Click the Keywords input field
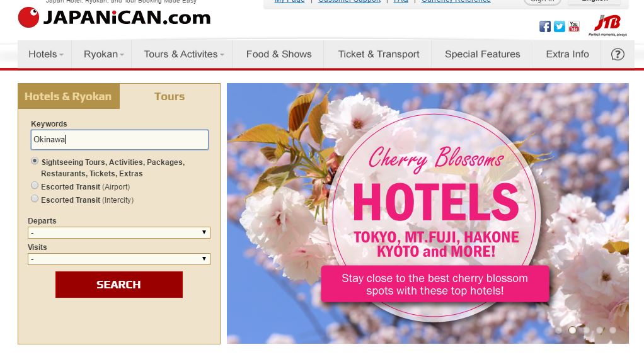The height and width of the screenshot is (357, 644). coord(120,140)
